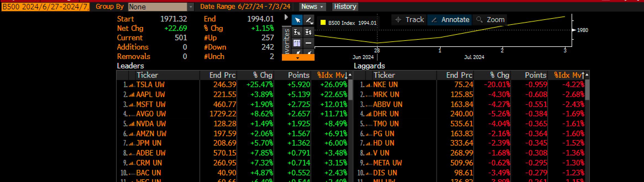Viewport: 644px width, 182px height.
Task: Select the text annotation T tool
Action: coord(297,43)
